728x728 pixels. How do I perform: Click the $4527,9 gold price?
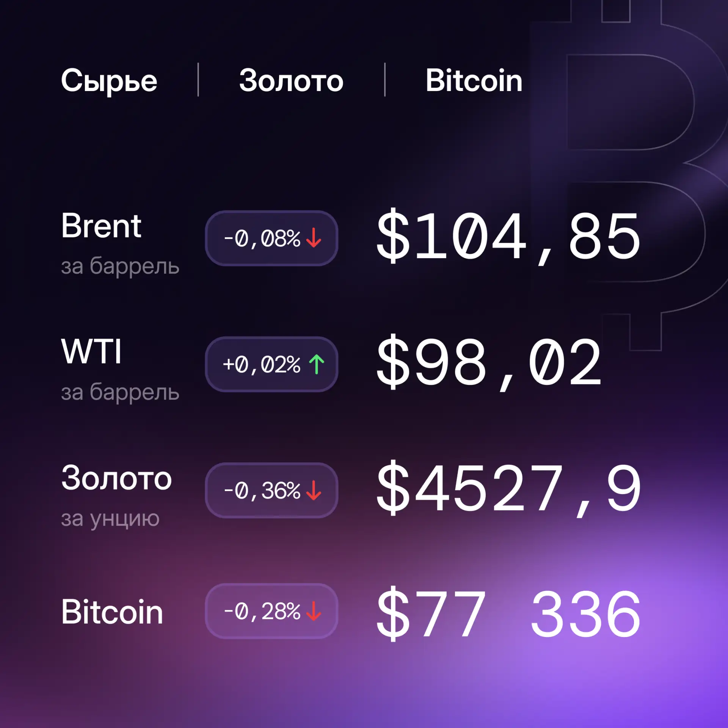(x=508, y=489)
